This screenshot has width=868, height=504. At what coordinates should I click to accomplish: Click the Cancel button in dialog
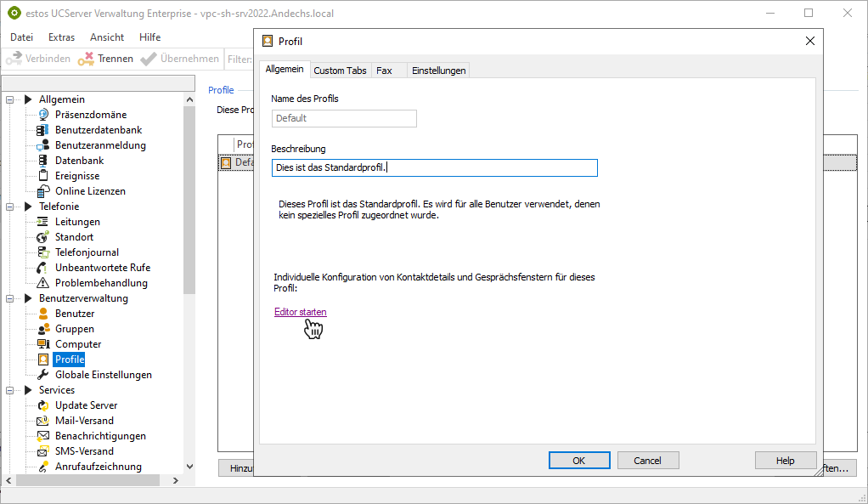647,460
